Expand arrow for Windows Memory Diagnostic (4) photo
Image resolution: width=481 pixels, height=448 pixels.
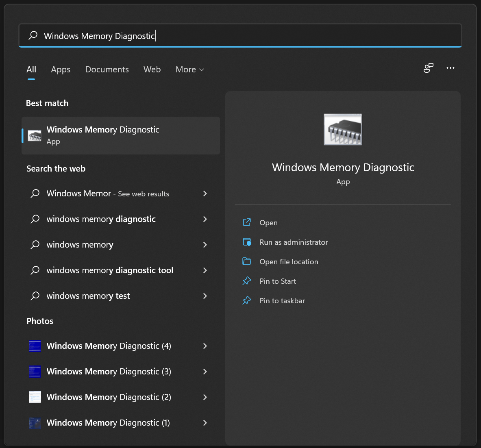pyautogui.click(x=205, y=346)
